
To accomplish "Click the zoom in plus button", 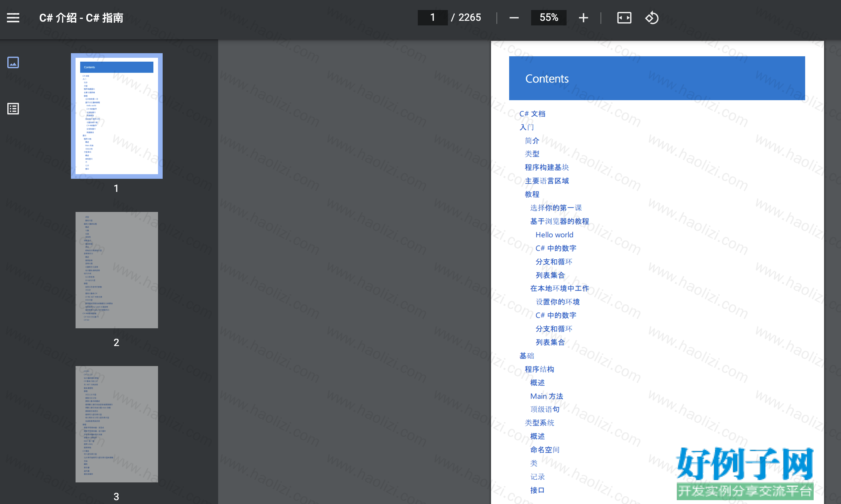I will pos(583,18).
